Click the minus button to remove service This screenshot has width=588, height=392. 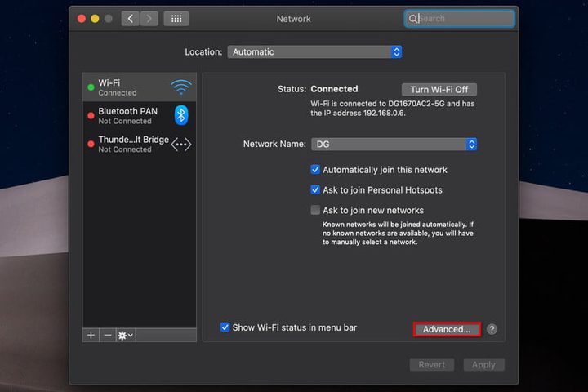(x=108, y=336)
